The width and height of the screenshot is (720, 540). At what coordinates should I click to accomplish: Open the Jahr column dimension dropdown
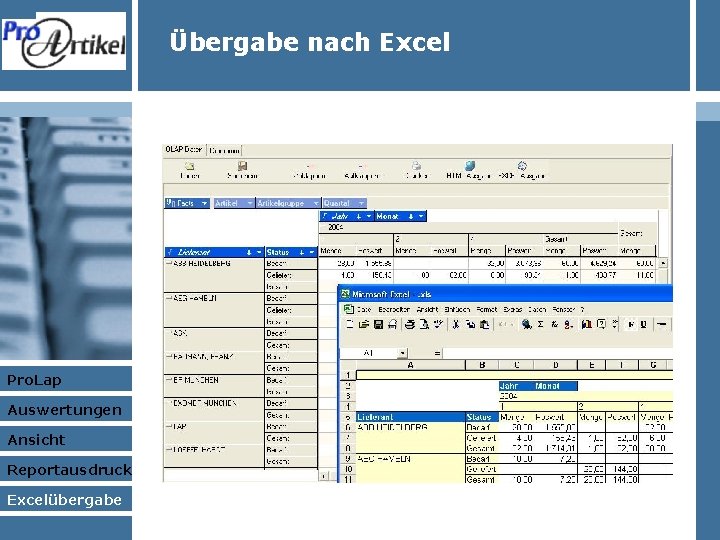(369, 216)
